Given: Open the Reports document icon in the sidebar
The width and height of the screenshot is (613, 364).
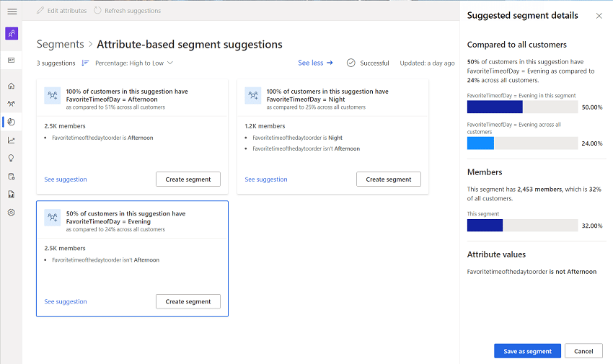Looking at the screenshot, I should pos(12,195).
